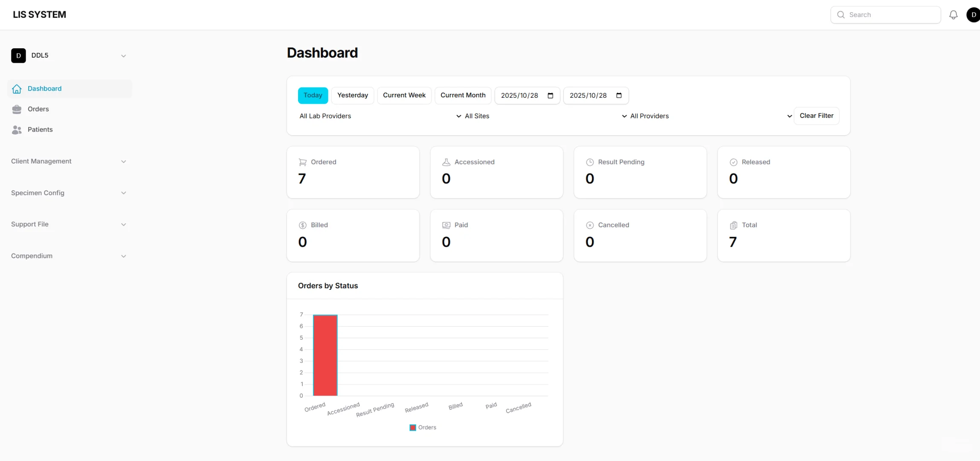The height and width of the screenshot is (461, 980).
Task: Click the user avatar in header
Action: click(x=973, y=15)
